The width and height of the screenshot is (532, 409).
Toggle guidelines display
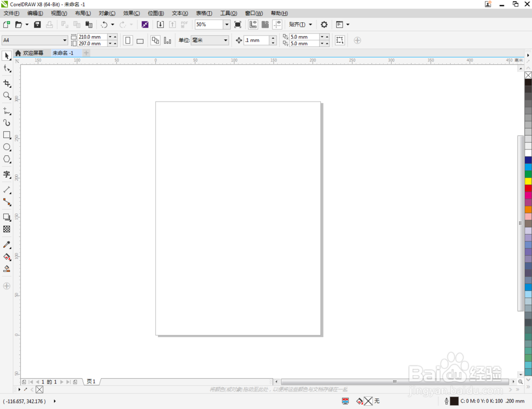click(277, 24)
